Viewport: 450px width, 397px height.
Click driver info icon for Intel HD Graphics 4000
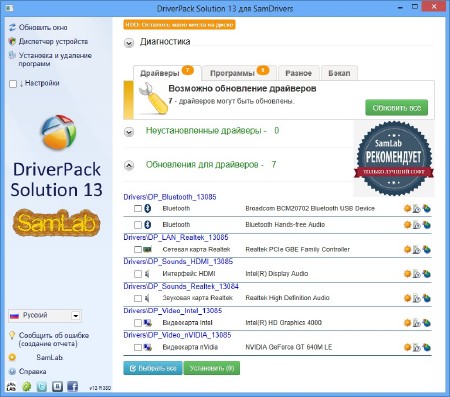coord(417,323)
